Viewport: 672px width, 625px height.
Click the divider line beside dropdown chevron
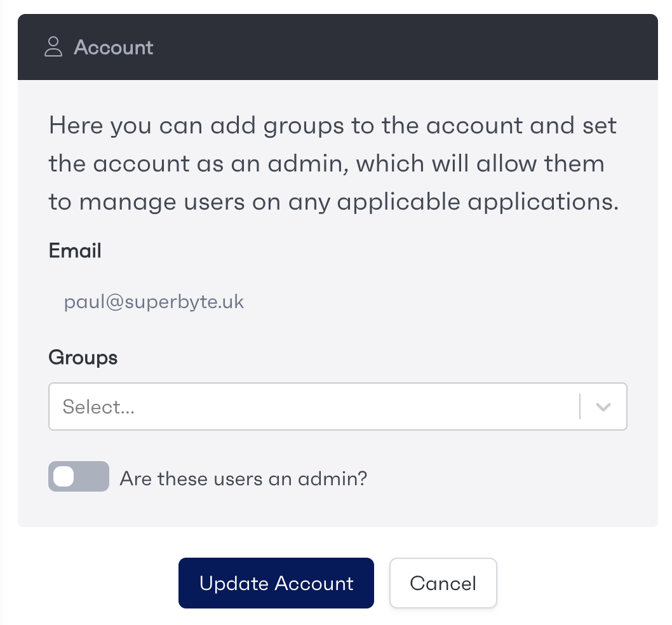[x=580, y=407]
